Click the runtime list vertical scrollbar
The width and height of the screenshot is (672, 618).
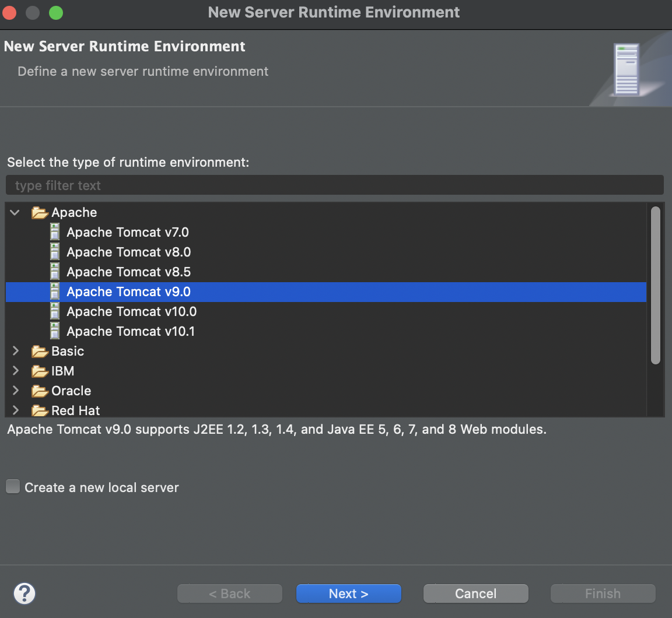tap(655, 285)
